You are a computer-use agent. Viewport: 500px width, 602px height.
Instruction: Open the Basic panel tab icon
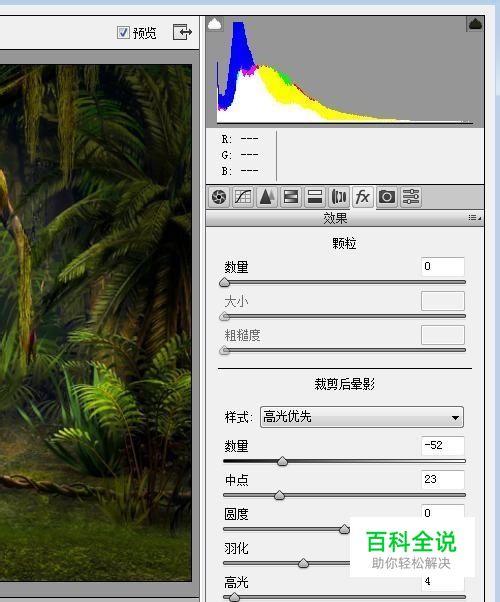(219, 197)
